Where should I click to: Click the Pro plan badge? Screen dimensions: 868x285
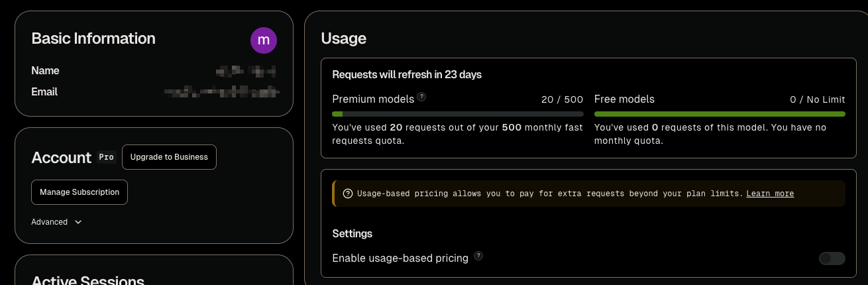point(106,157)
